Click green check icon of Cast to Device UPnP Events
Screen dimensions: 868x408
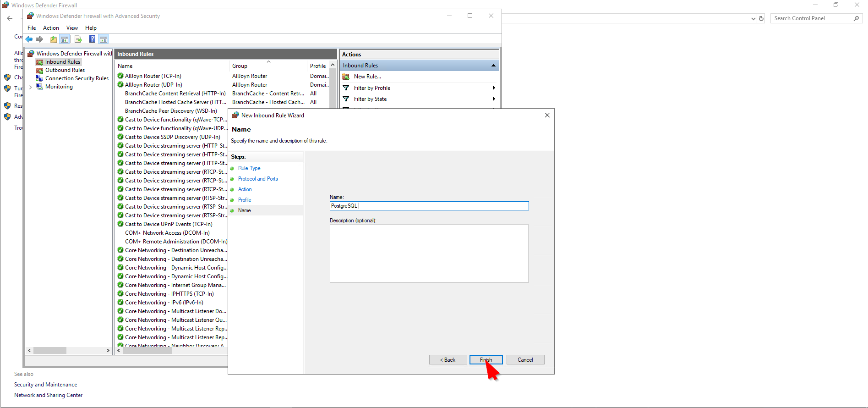click(120, 224)
